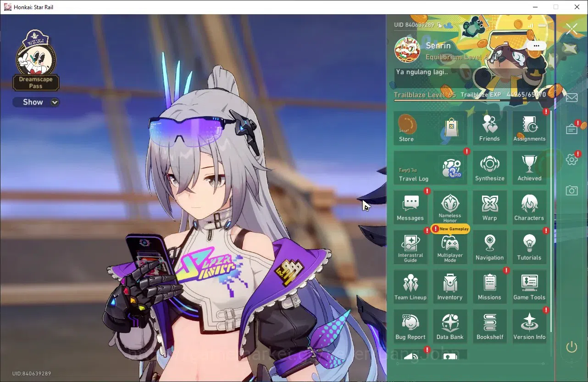The height and width of the screenshot is (382, 588).
Task: Open the Inventory backpack
Action: pyautogui.click(x=450, y=287)
